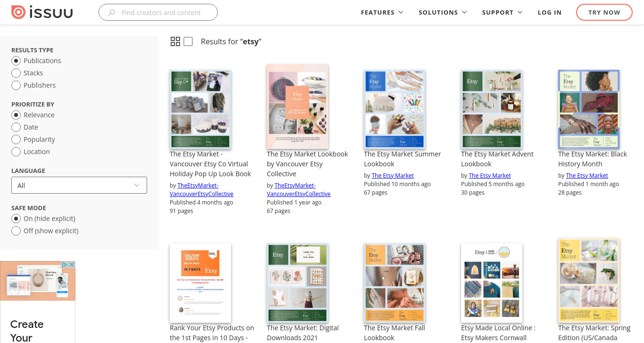Click title Vancouver Etsy Co Virtual Holiday Pop Up
The width and height of the screenshot is (644, 343).
click(211, 164)
